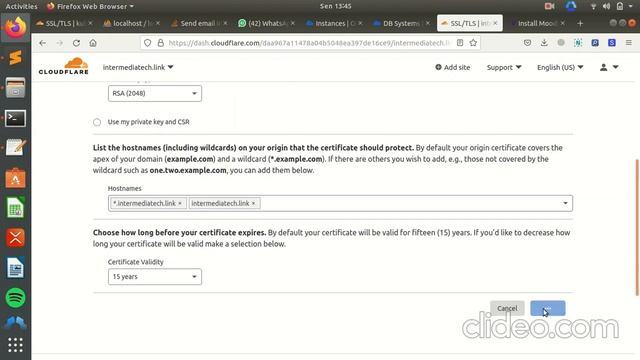
Task: Switch to WhatsApp tab
Action: (x=267, y=23)
